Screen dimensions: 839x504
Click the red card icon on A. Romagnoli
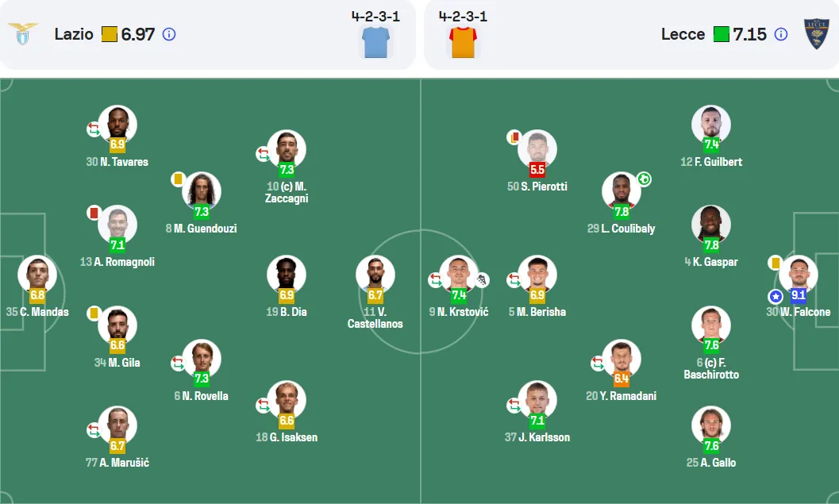tap(94, 213)
